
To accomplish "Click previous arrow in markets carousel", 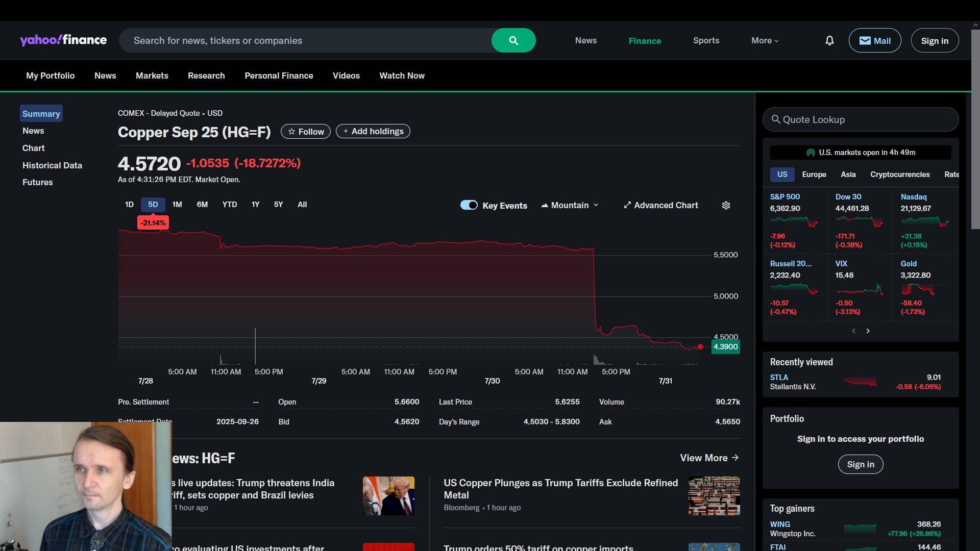I will click(853, 331).
